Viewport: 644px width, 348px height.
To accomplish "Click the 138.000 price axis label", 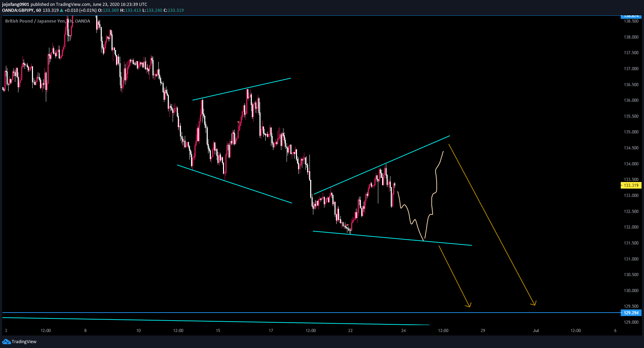I will point(631,37).
